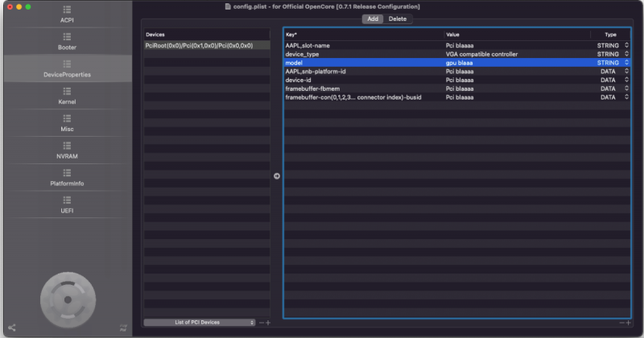
Task: Click the gpu blaaa value cell
Action: 459,63
